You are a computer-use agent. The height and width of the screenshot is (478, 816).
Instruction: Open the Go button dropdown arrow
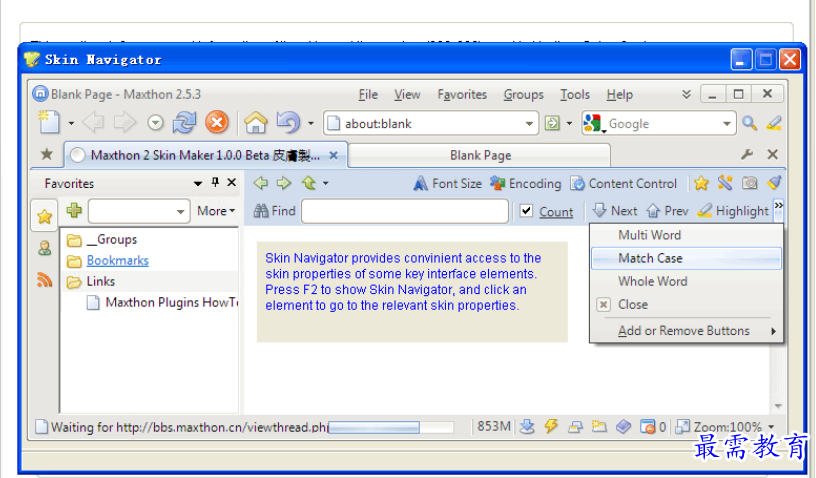(569, 124)
